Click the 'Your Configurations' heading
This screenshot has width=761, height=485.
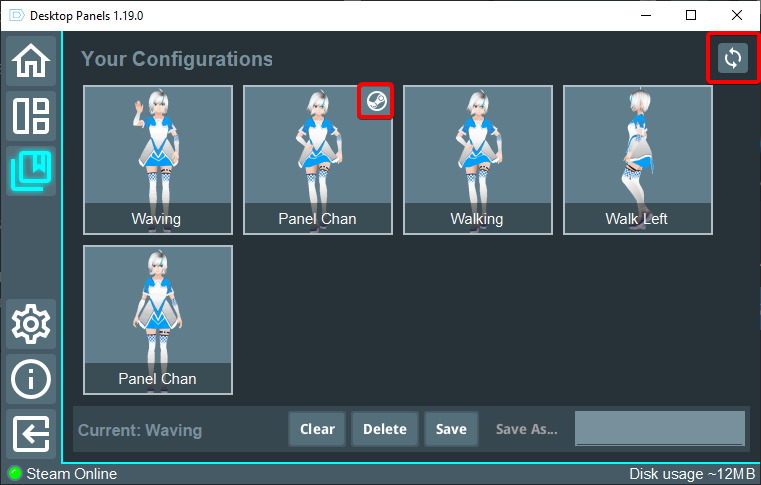[x=177, y=59]
